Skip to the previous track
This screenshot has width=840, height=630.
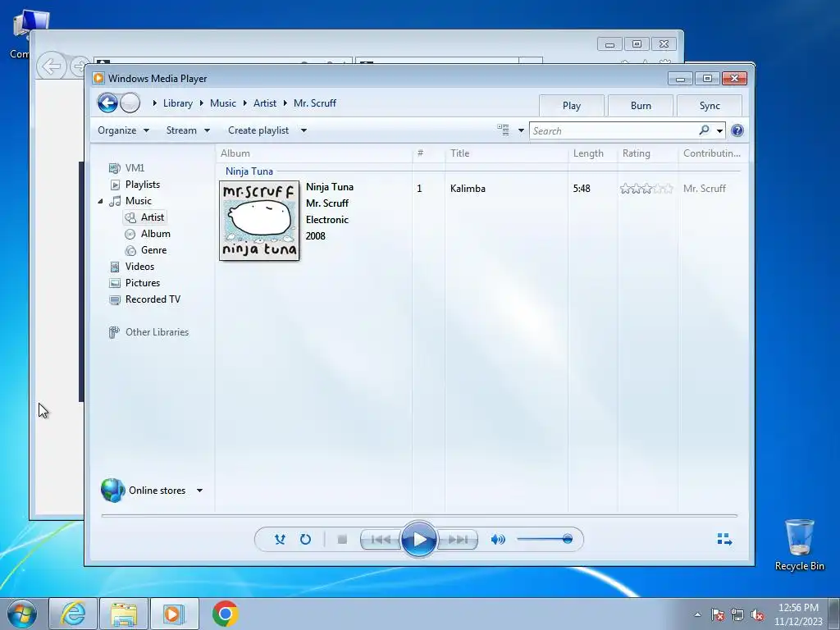pyautogui.click(x=381, y=540)
